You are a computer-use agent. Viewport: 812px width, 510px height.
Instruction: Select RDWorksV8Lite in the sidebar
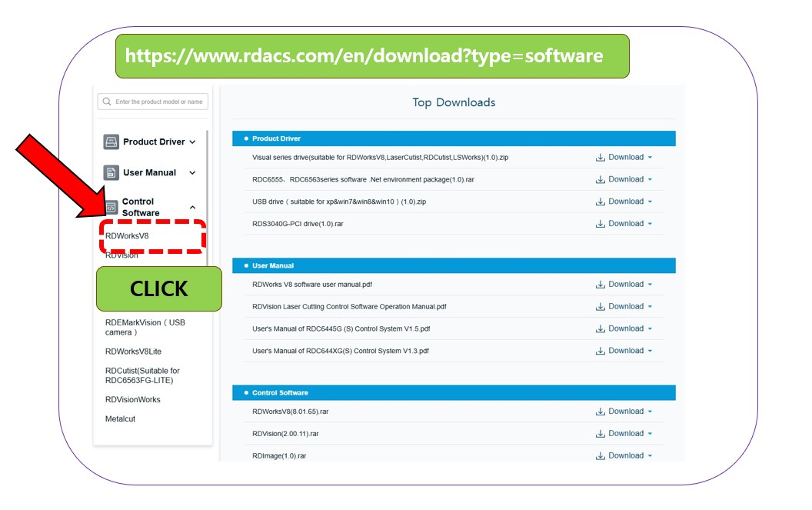coord(133,352)
